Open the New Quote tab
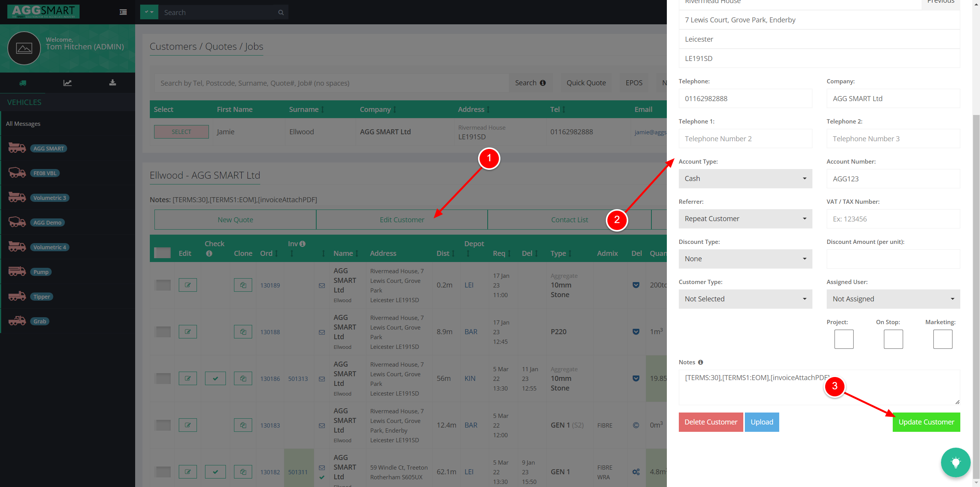The width and height of the screenshot is (980, 487). (x=235, y=220)
